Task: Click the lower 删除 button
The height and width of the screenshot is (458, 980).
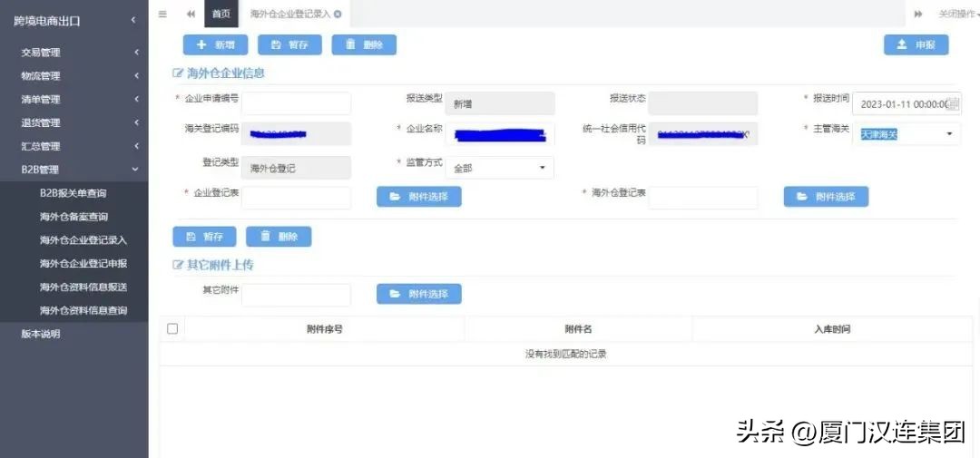Action: click(279, 237)
